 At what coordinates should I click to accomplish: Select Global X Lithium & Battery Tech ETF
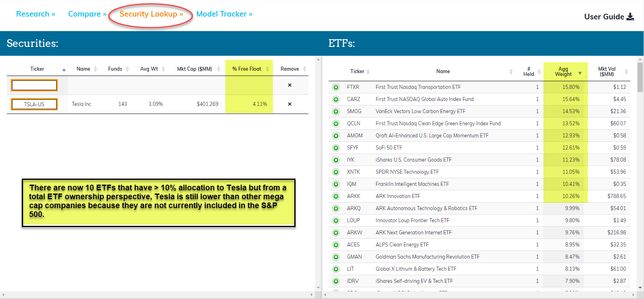click(416, 269)
